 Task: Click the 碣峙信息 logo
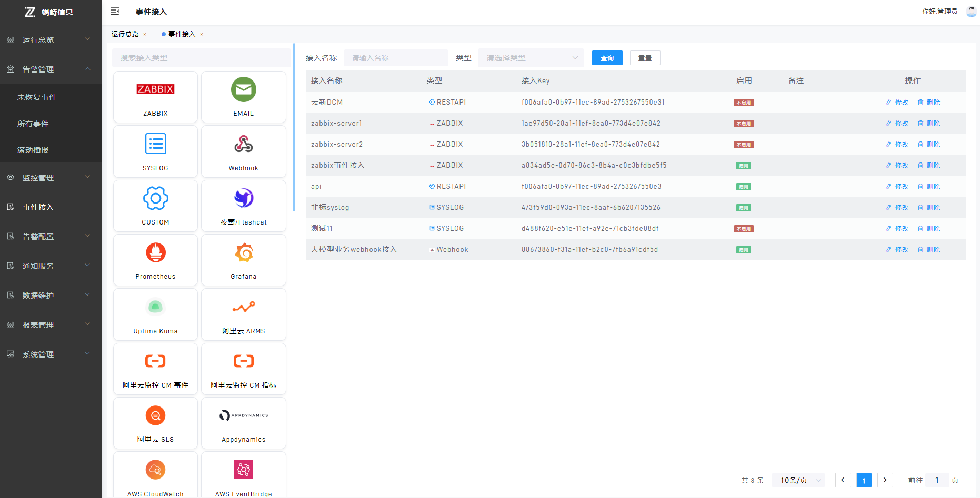pyautogui.click(x=49, y=12)
